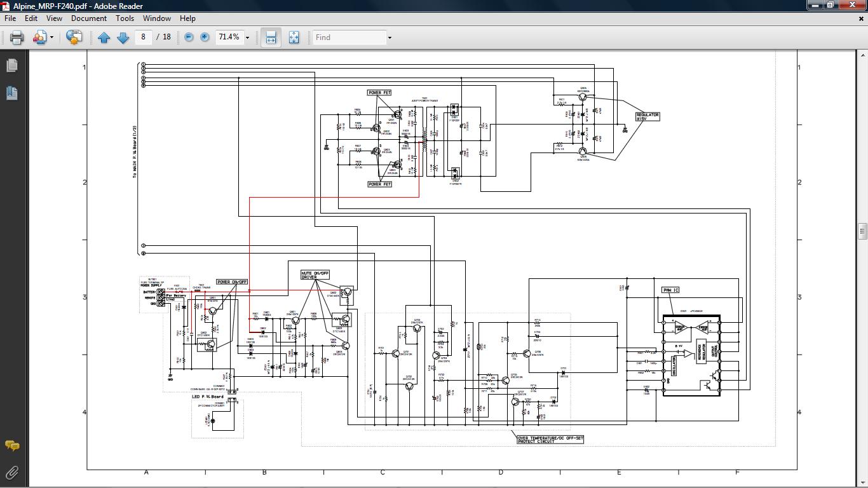
Task: Zoom in with the plus button
Action: (205, 37)
